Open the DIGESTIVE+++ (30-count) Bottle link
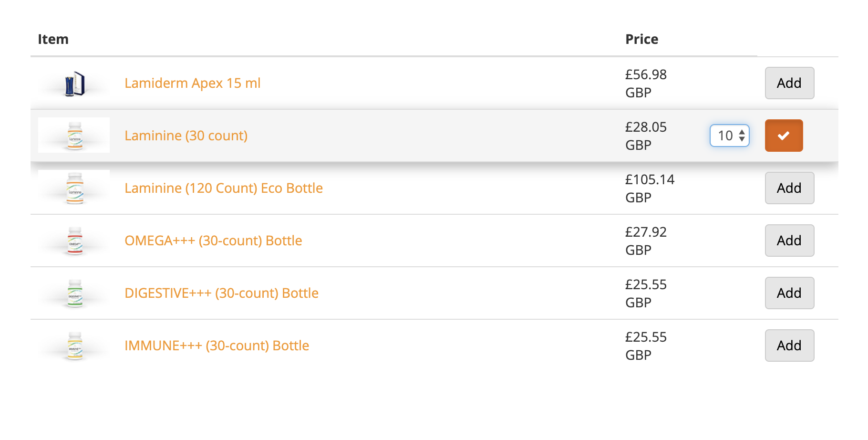This screenshot has width=868, height=440. point(221,293)
